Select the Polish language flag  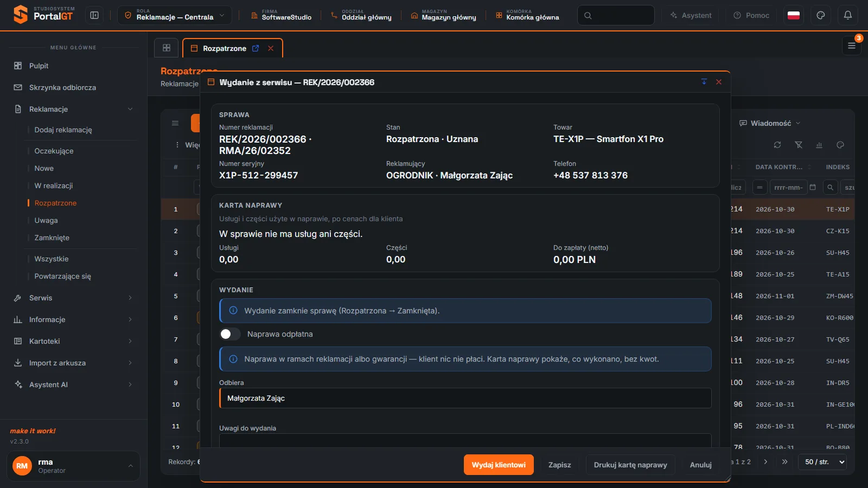[x=794, y=15]
